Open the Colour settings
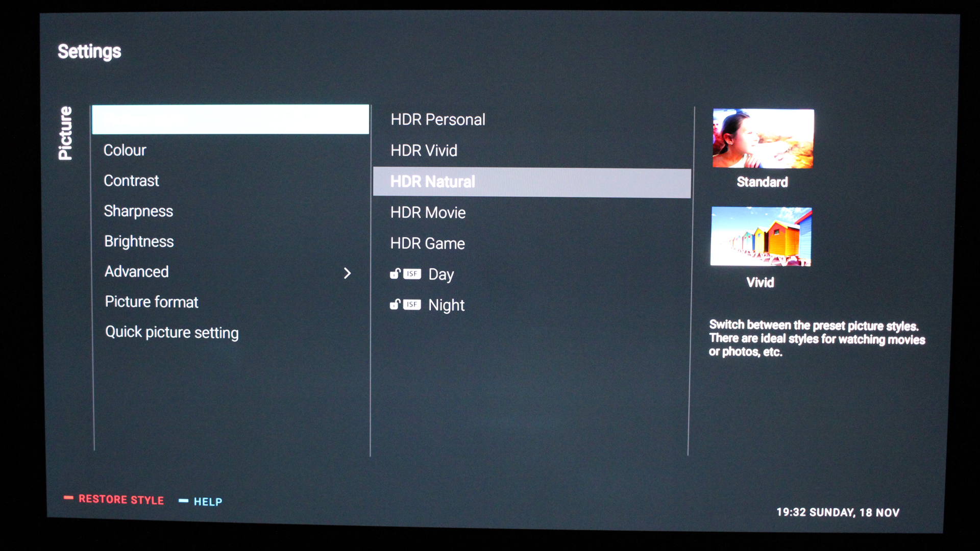 coord(123,150)
